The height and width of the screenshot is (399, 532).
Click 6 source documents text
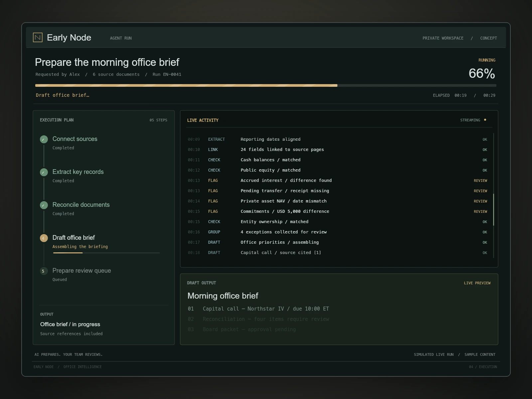pos(116,74)
